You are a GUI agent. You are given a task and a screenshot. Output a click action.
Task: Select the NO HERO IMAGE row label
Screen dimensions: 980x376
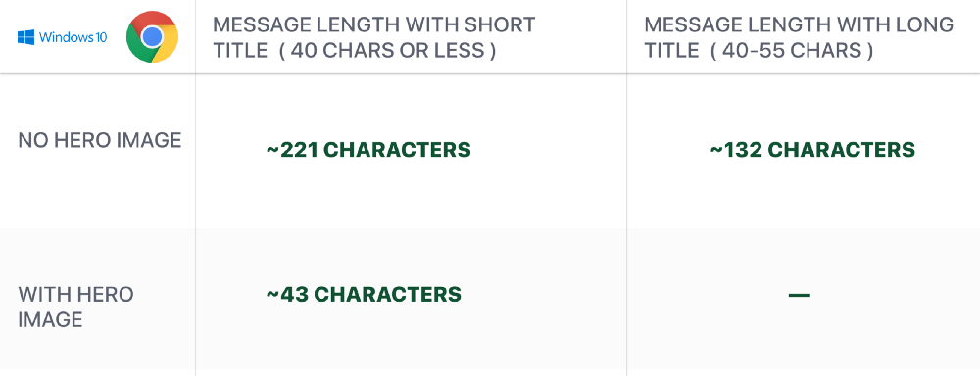coord(99,141)
